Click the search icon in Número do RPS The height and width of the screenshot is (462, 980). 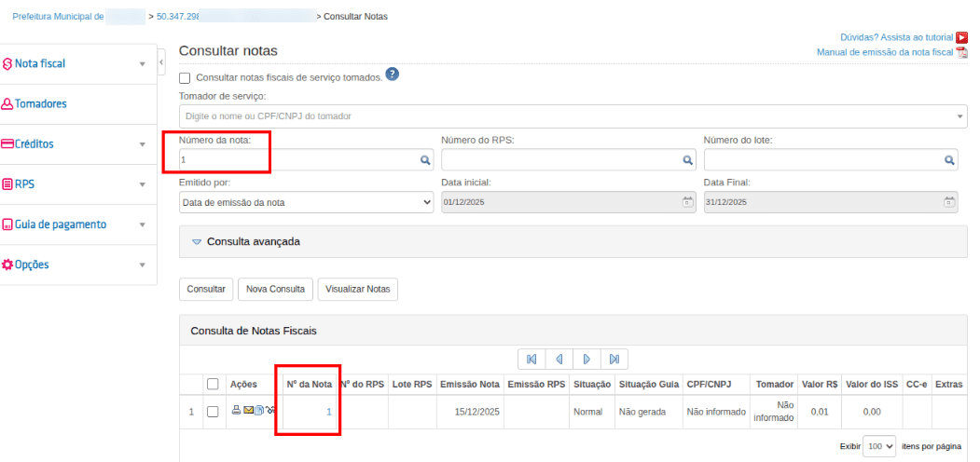tap(687, 160)
